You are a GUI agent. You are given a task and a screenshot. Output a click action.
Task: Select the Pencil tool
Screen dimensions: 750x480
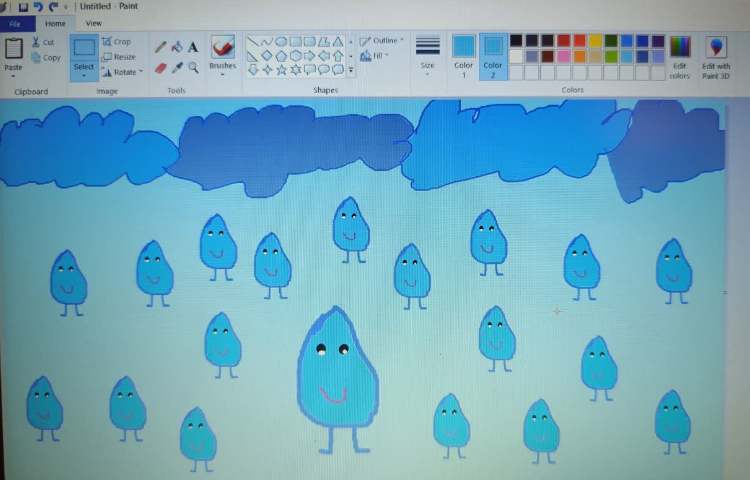[160, 47]
